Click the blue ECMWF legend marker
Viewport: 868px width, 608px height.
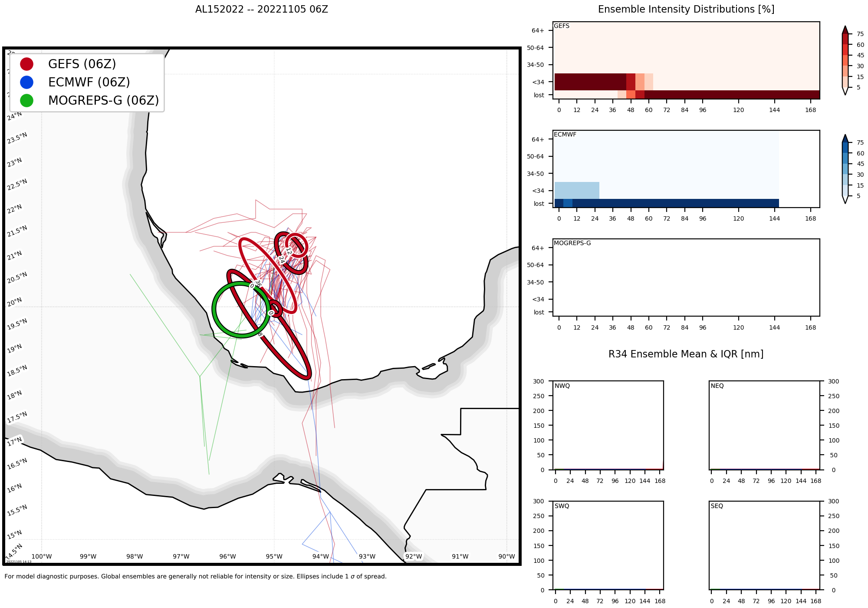[x=26, y=82]
